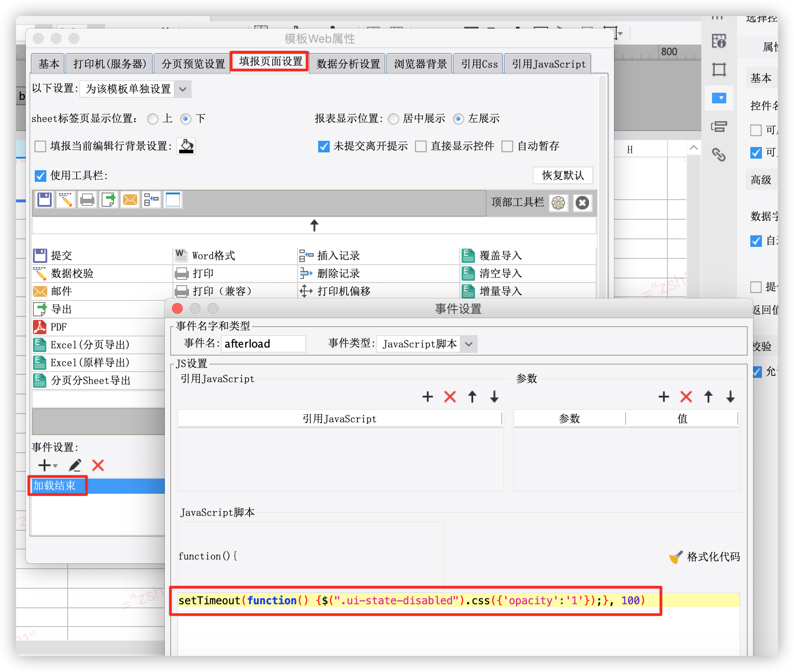
Task: Open the add event dropdown arrow
Action: tap(55, 466)
